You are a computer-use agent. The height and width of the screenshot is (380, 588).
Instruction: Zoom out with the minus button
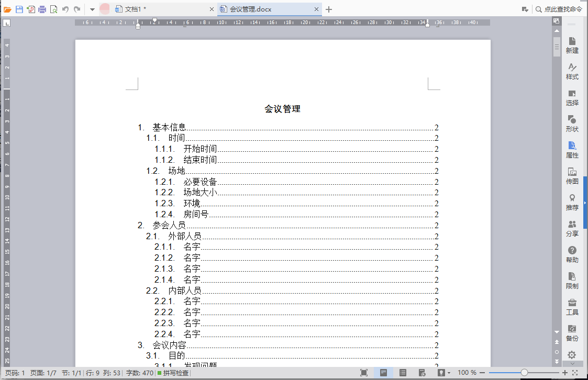click(x=482, y=373)
